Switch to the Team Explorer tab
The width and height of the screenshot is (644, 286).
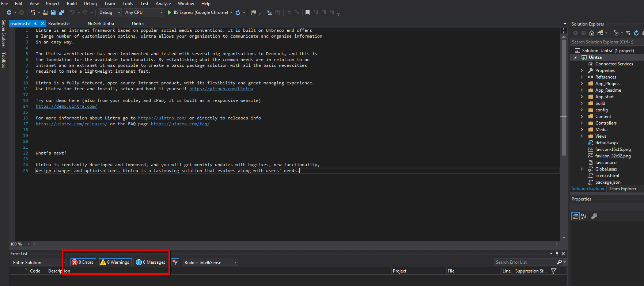[x=622, y=189]
